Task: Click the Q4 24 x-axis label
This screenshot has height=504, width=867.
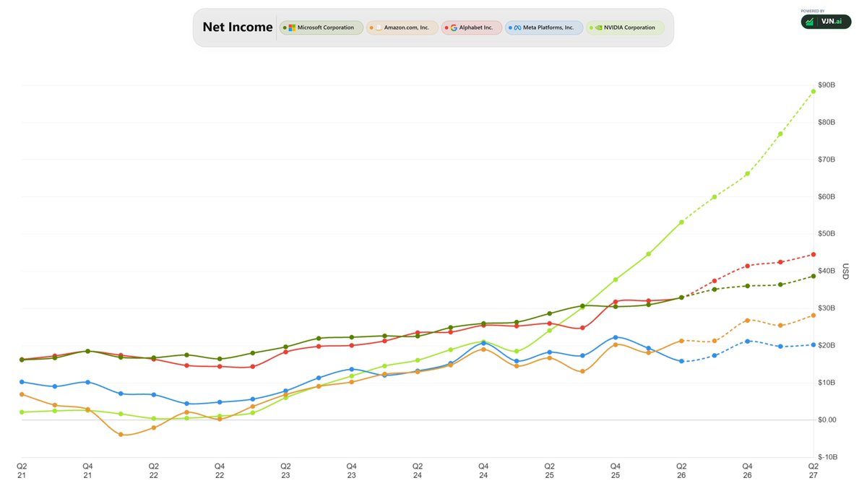Action: 483,470
